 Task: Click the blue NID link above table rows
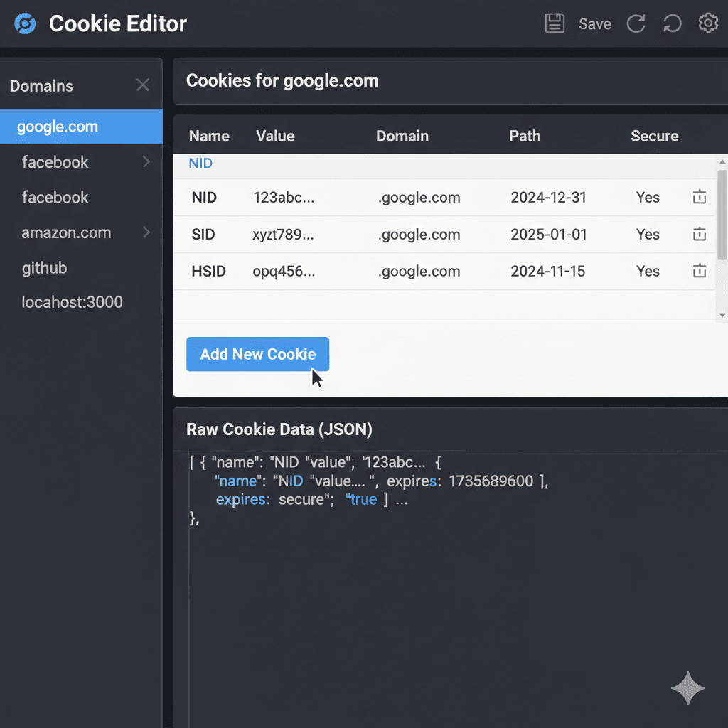pyautogui.click(x=200, y=164)
